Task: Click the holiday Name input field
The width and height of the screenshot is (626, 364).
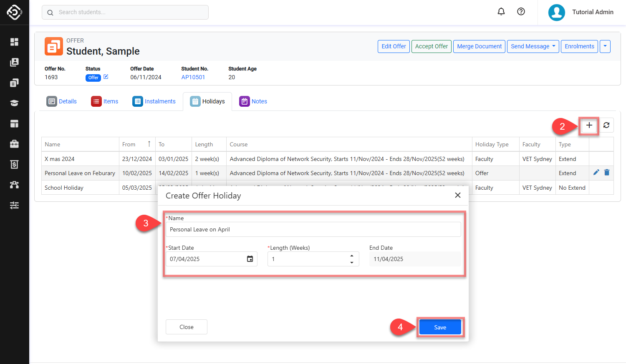Action: coord(313,229)
